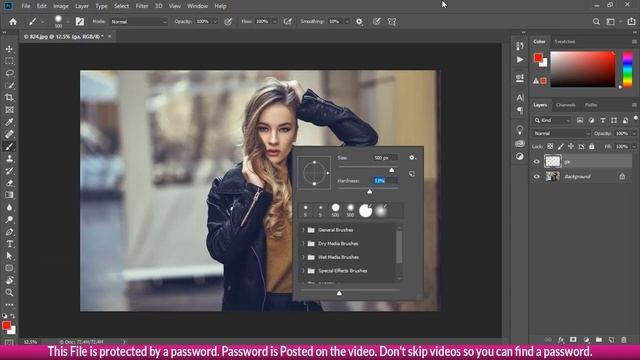Click the delete layer trash icon
Viewport: 640px width, 360px height.
tap(624, 340)
